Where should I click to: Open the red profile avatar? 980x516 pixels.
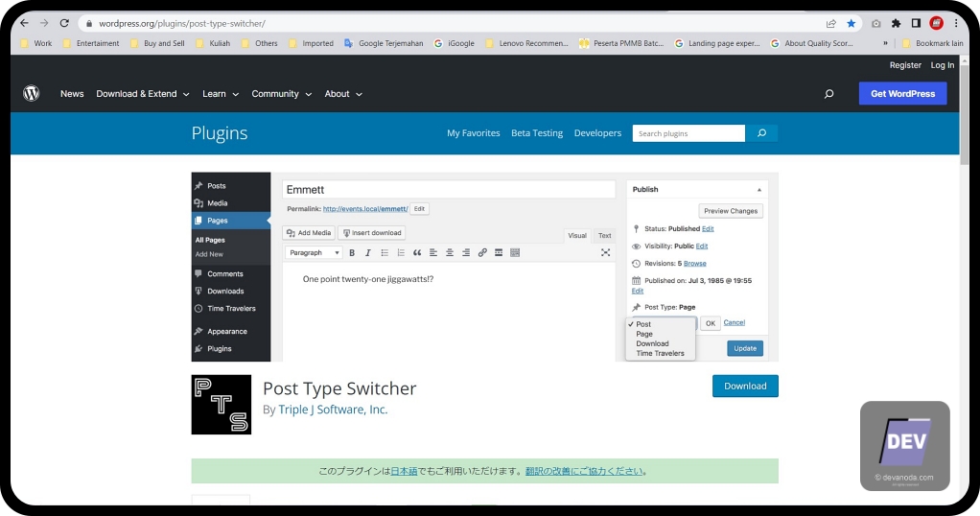[936, 23]
